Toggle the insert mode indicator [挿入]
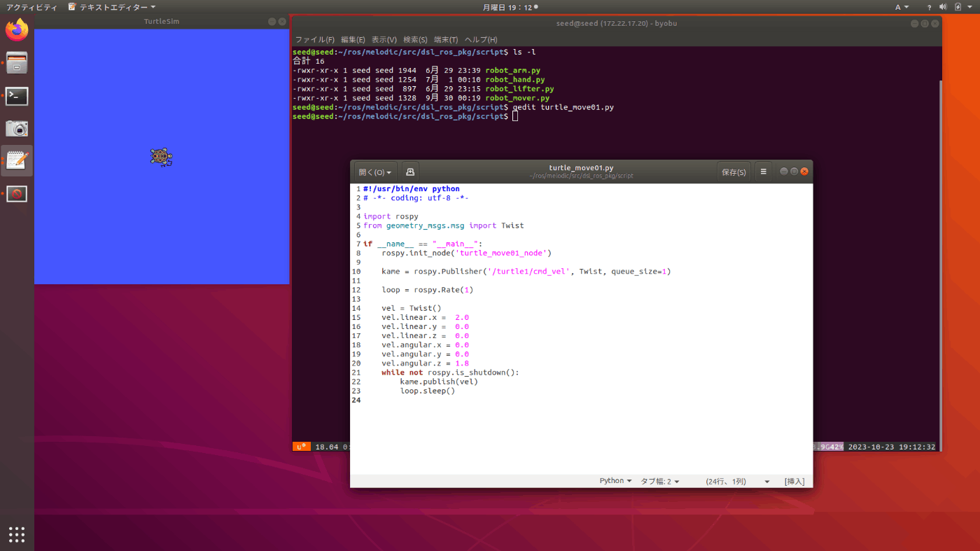The image size is (980, 551). (x=794, y=481)
